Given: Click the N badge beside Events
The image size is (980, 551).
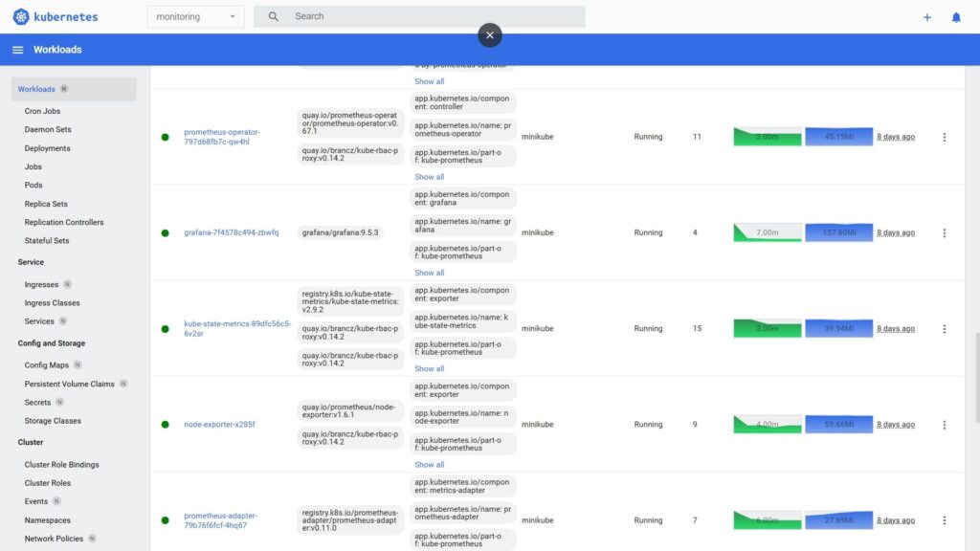Looking at the screenshot, I should click(56, 501).
